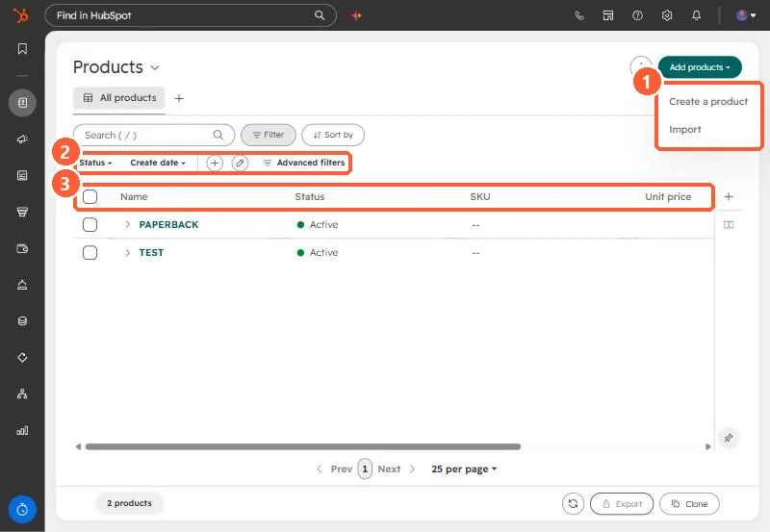
Task: Select the All products view tab
Action: pyautogui.click(x=119, y=98)
